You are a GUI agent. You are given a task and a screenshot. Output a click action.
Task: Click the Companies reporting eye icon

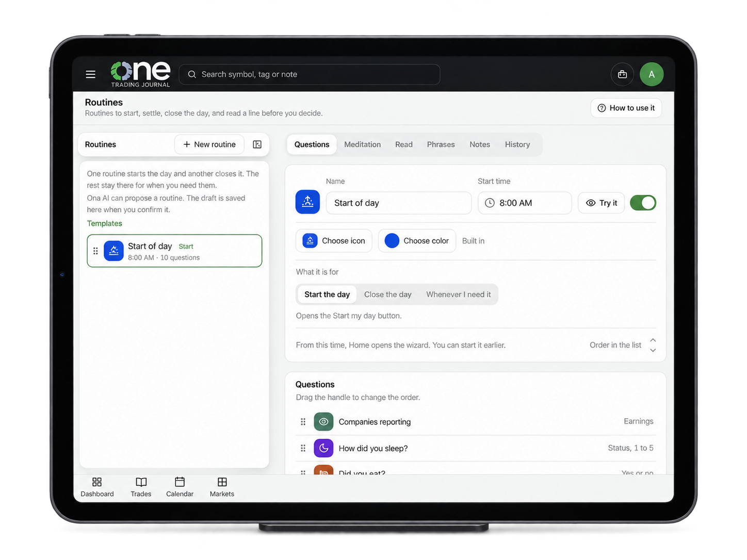point(323,422)
